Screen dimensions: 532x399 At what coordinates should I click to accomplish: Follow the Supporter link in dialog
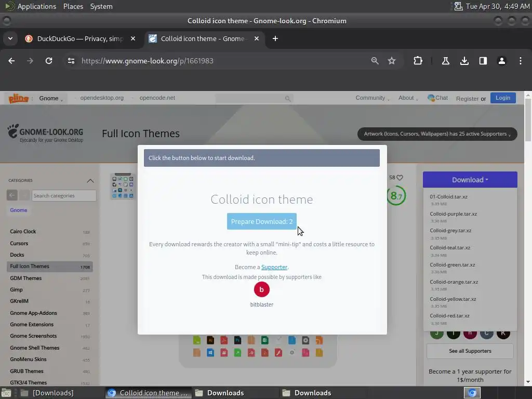point(274,267)
